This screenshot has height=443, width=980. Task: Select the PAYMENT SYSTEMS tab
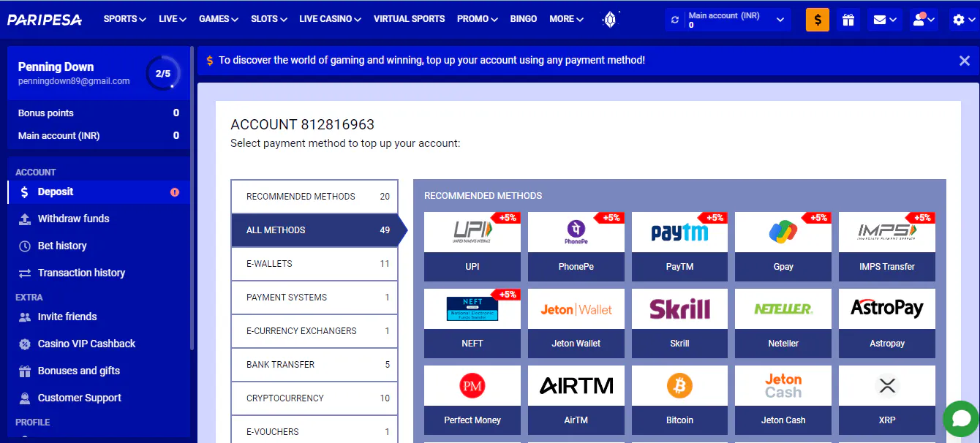pyautogui.click(x=314, y=298)
